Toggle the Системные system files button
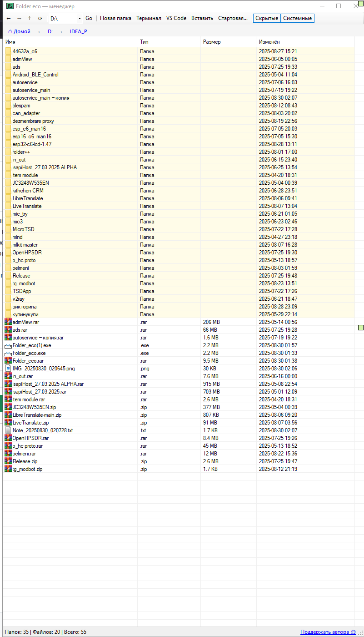Image resolution: width=364 pixels, height=637 pixels. point(298,18)
